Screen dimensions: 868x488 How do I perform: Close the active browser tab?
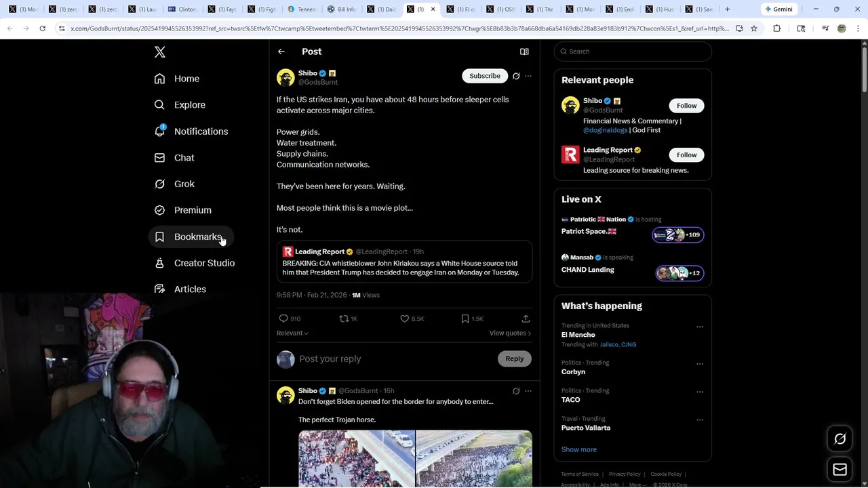[x=433, y=9]
